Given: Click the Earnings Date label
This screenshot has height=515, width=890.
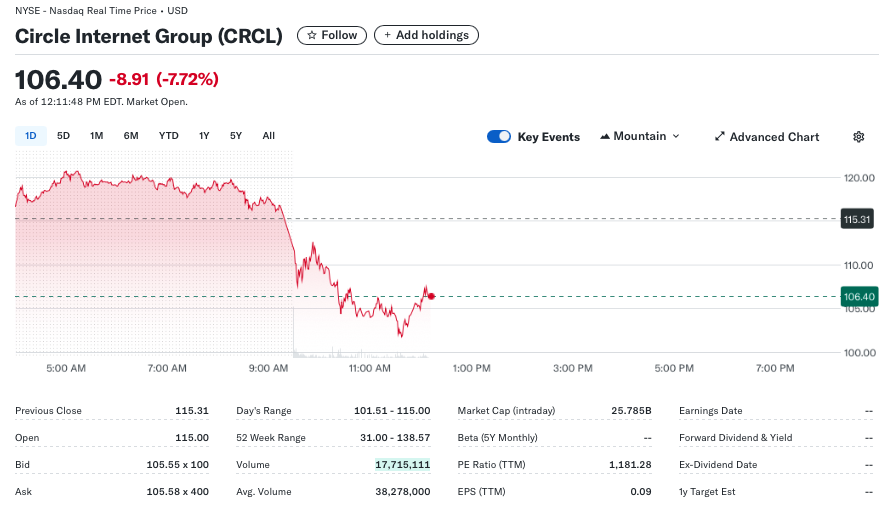Looking at the screenshot, I should pos(711,411).
